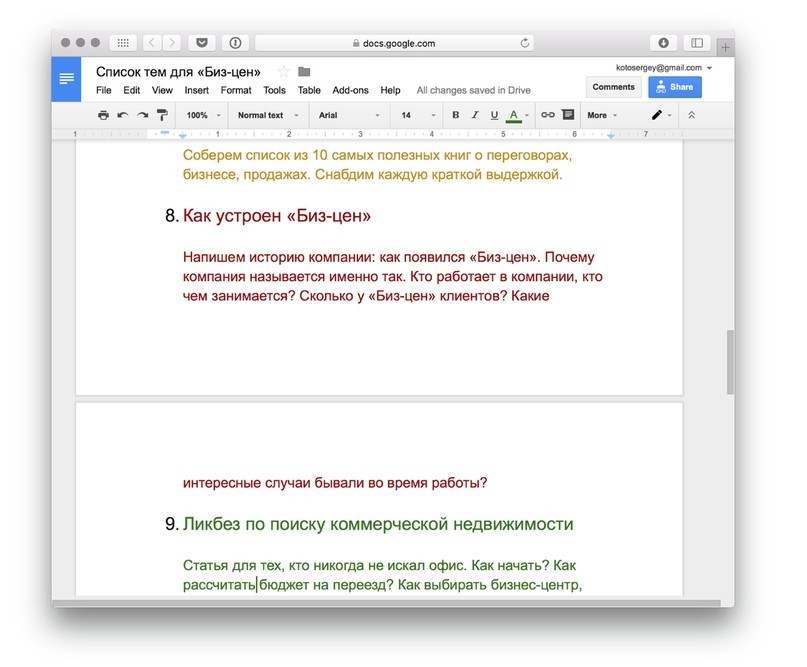Click the Pocket extension icon
Viewport: 807px width, 667px height.
tap(202, 43)
